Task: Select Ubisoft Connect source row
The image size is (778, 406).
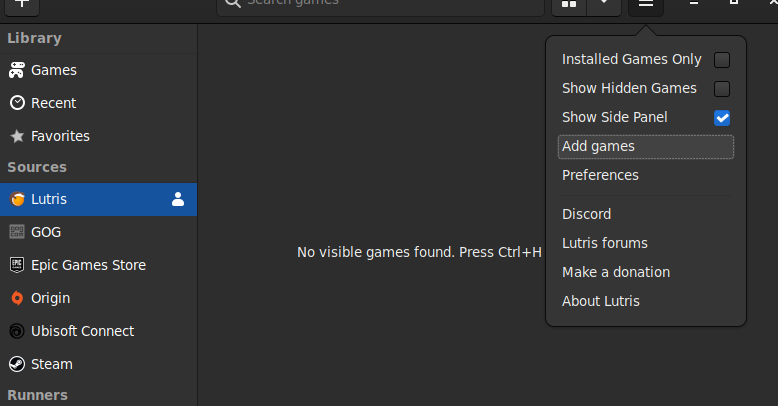Action: pyautogui.click(x=98, y=331)
